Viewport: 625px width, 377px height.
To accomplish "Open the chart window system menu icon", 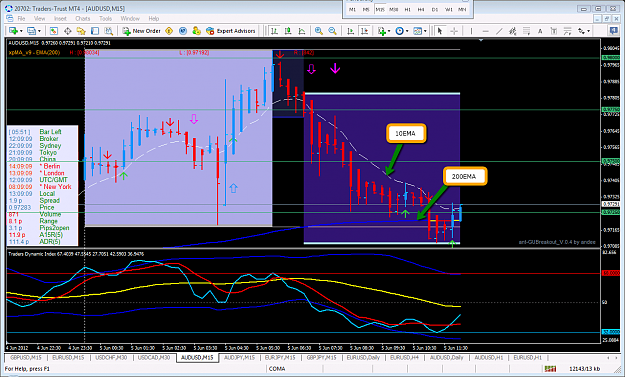I will coord(10,18).
